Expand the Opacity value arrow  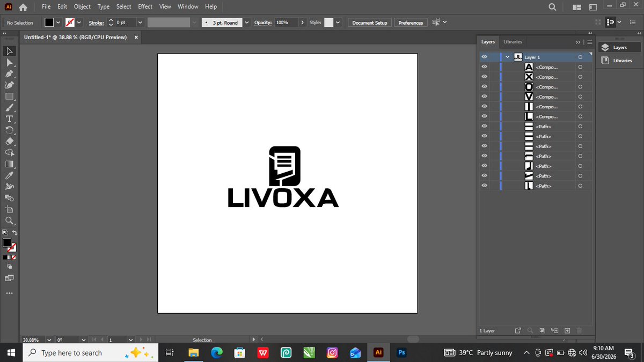coord(303,23)
